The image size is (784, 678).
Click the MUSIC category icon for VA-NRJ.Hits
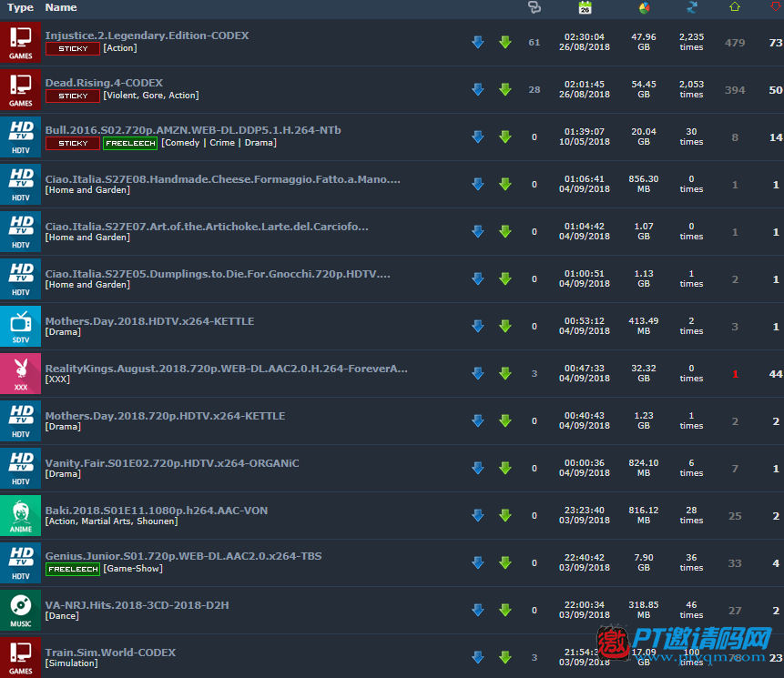(x=21, y=610)
